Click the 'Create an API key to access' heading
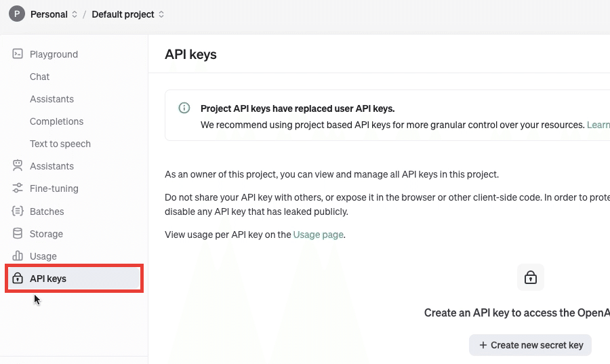Viewport: 610px width, 364px height. coord(517,312)
